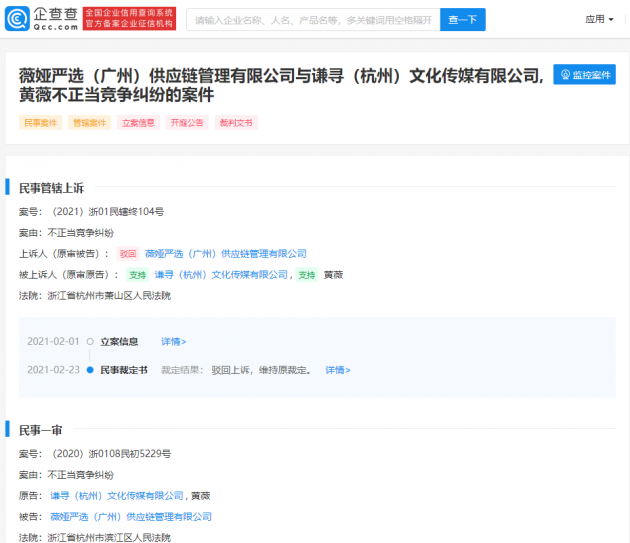Screen dimensions: 630x543
Task: Open defendant link 薇娅严选（广州）供应链管理有限公司 in first-instance section
Action: click(131, 516)
